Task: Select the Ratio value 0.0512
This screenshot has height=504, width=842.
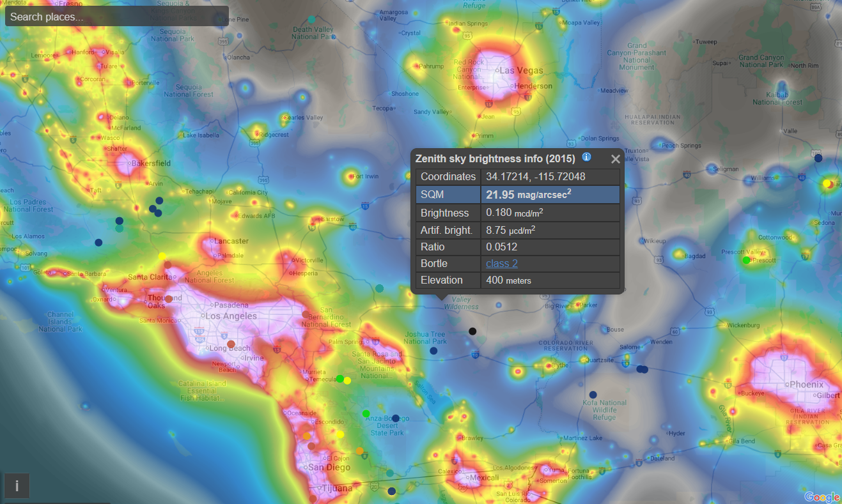Action: pos(502,247)
